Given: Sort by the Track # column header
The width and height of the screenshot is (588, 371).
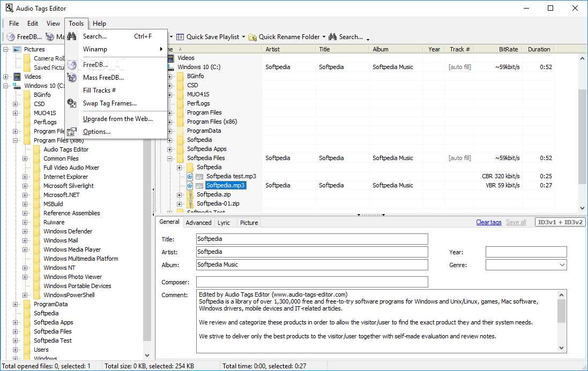Looking at the screenshot, I should [x=460, y=49].
